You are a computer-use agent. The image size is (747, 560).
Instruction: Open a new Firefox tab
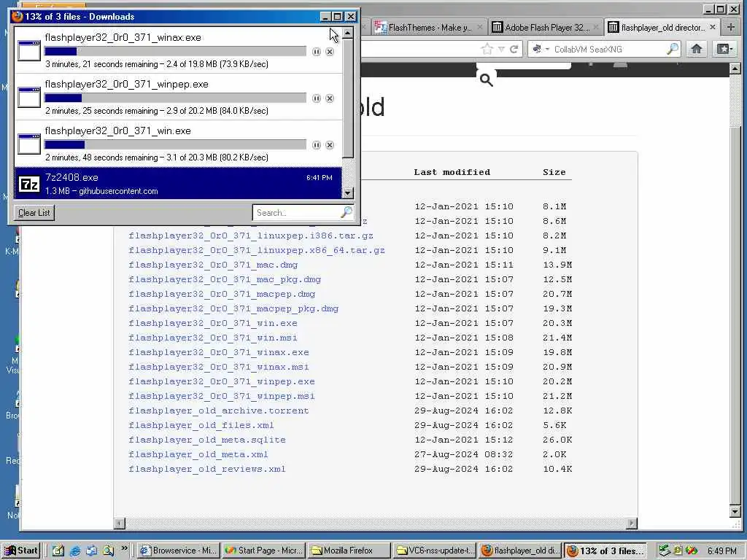coord(731,27)
